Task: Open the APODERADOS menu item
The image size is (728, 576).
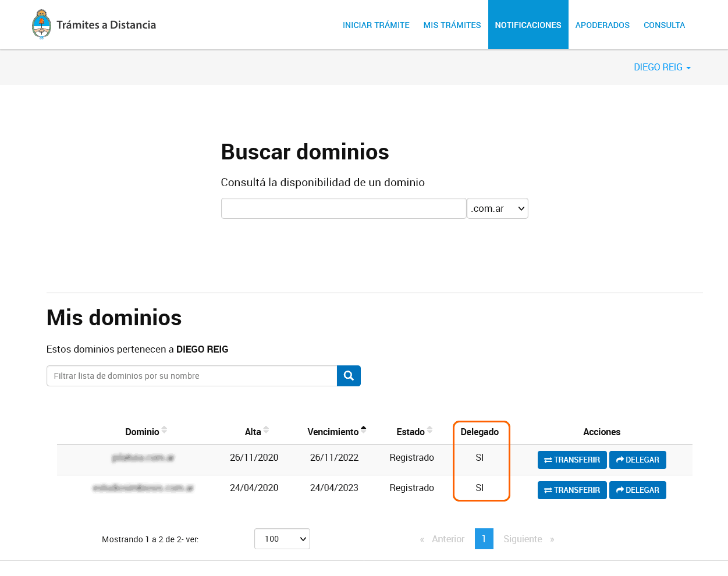Action: [602, 25]
